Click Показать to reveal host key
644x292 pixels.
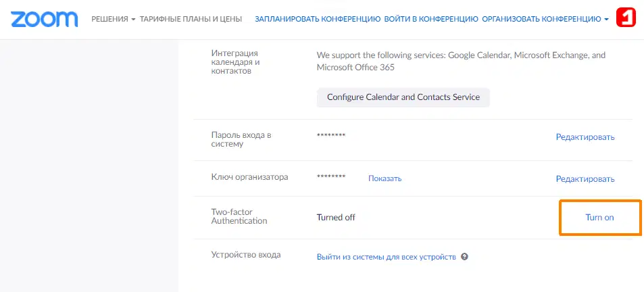pyautogui.click(x=385, y=178)
